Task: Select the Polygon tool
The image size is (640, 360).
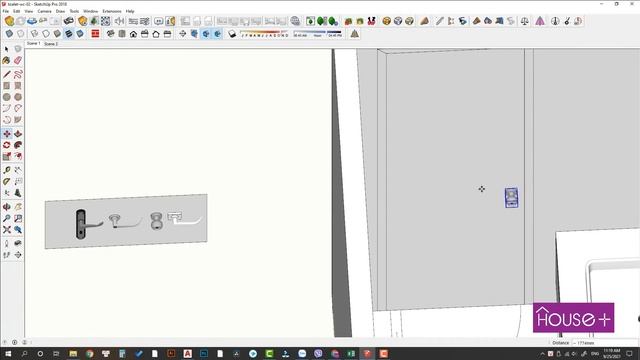Action: (x=18, y=97)
